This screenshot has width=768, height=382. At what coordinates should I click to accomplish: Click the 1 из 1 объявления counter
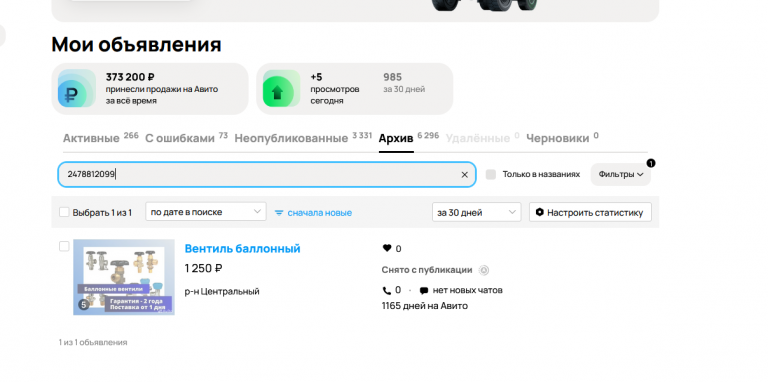click(93, 342)
